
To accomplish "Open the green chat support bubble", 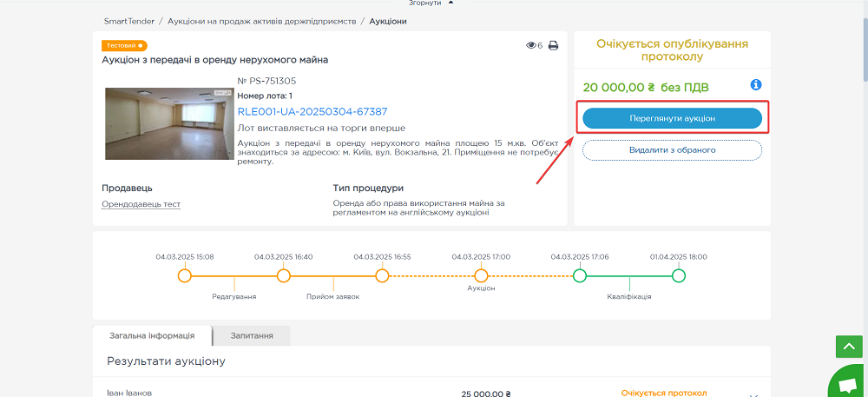I will [x=845, y=382].
